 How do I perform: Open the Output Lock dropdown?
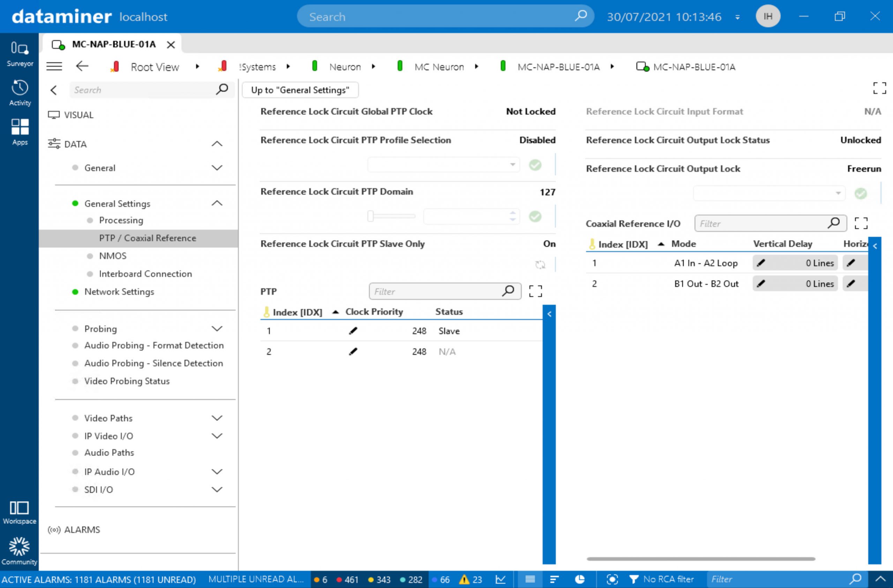coord(769,193)
